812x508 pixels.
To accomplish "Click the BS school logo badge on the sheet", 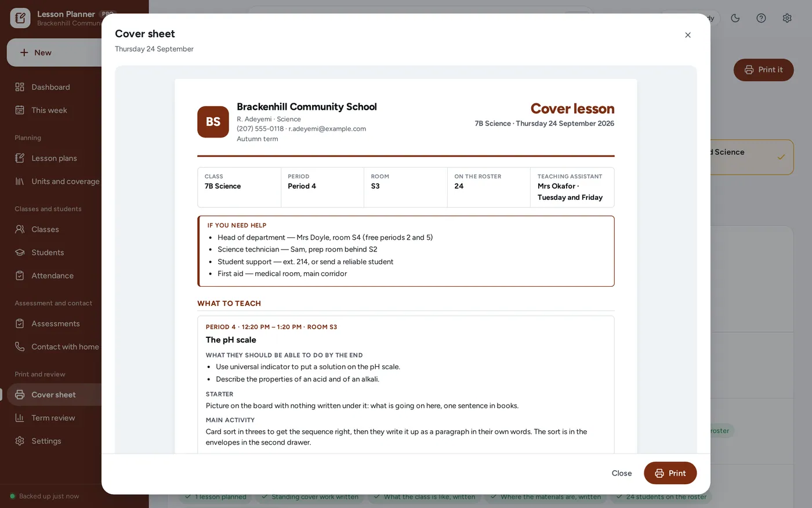I will [213, 122].
